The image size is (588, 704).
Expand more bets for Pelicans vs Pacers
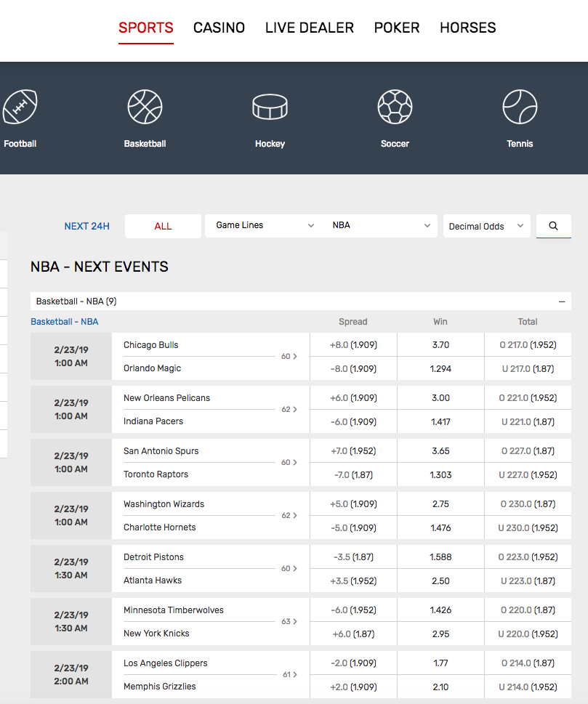pyautogui.click(x=289, y=410)
